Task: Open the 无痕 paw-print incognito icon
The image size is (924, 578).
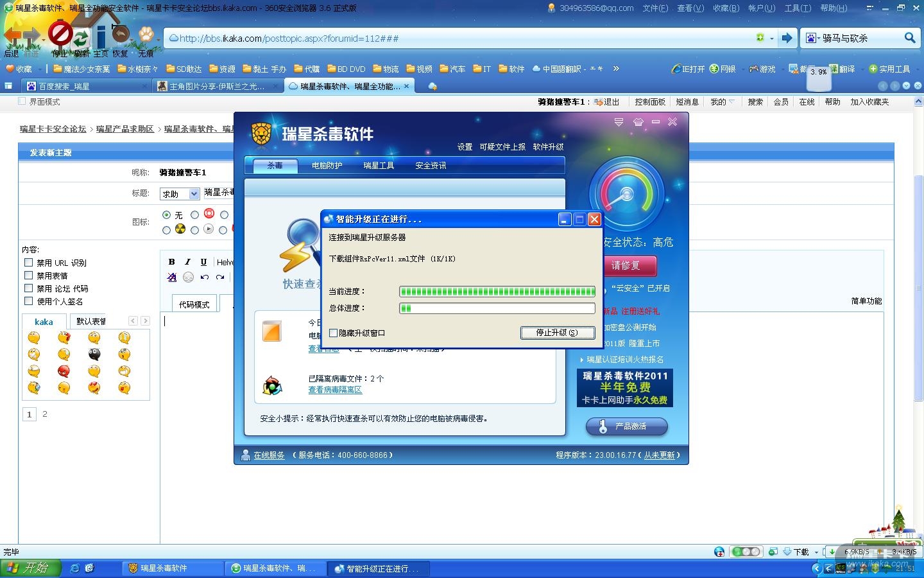Action: [146, 33]
